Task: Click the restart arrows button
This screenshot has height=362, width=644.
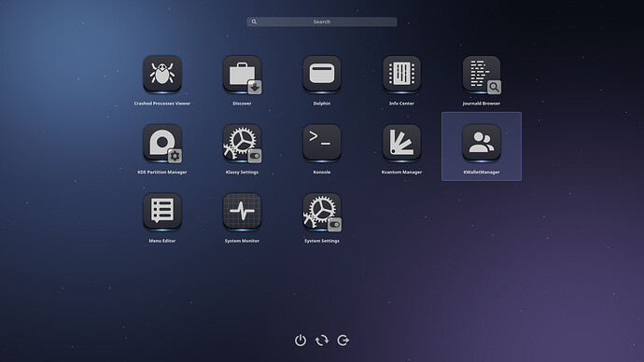Action: click(322, 341)
